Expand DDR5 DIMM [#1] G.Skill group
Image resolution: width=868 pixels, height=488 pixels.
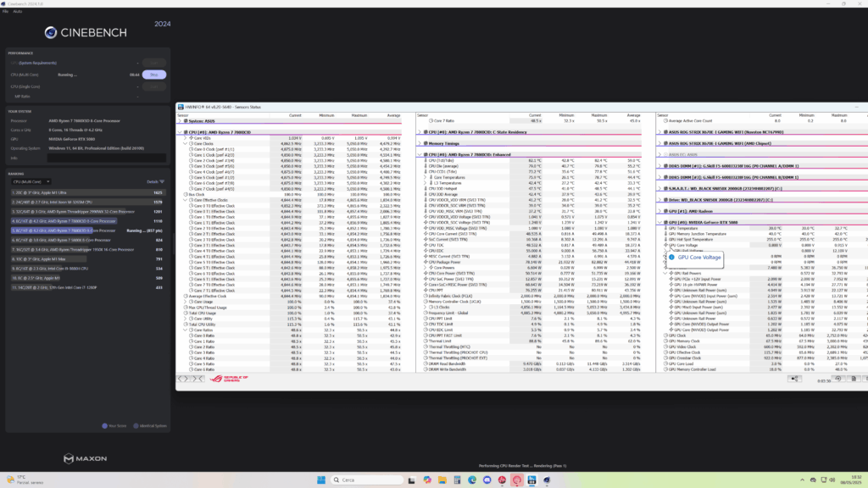coord(659,166)
